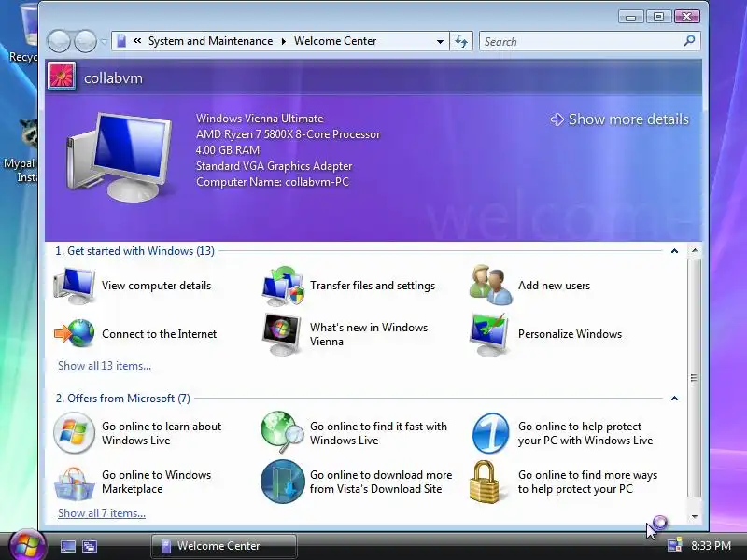The height and width of the screenshot is (560, 747).
Task: Click the Transfer files and settings label
Action: click(x=373, y=286)
